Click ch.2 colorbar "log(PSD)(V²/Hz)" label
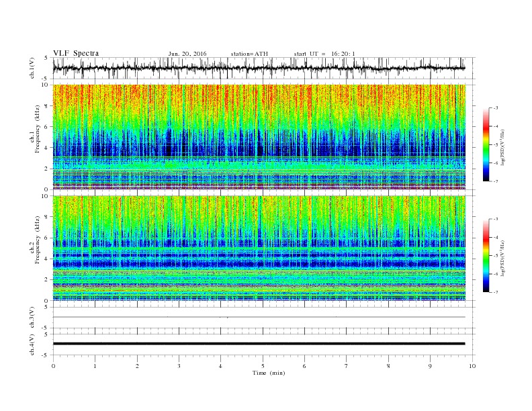532x411 pixels. 503,258
